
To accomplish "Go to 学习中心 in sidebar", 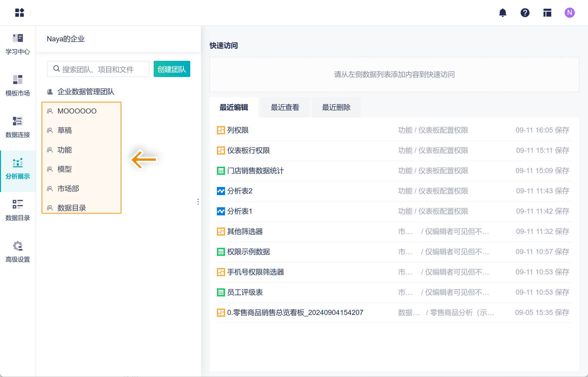I will click(x=18, y=44).
